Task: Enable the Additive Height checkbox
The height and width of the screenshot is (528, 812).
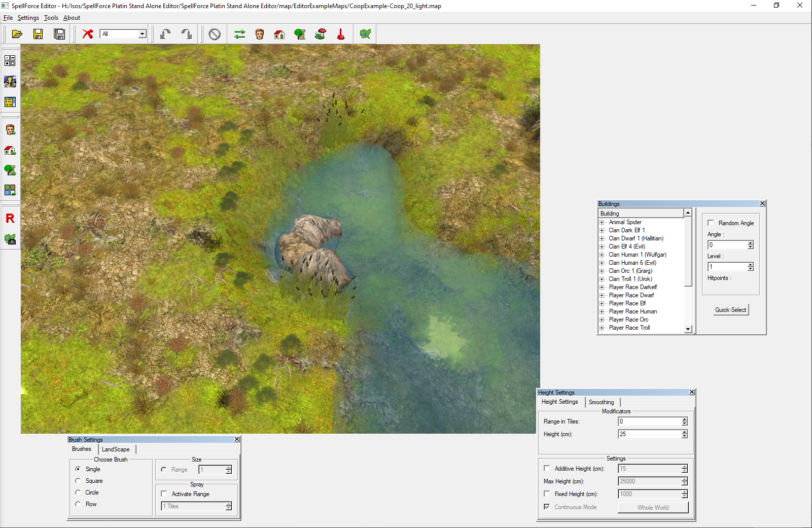Action: pyautogui.click(x=547, y=469)
